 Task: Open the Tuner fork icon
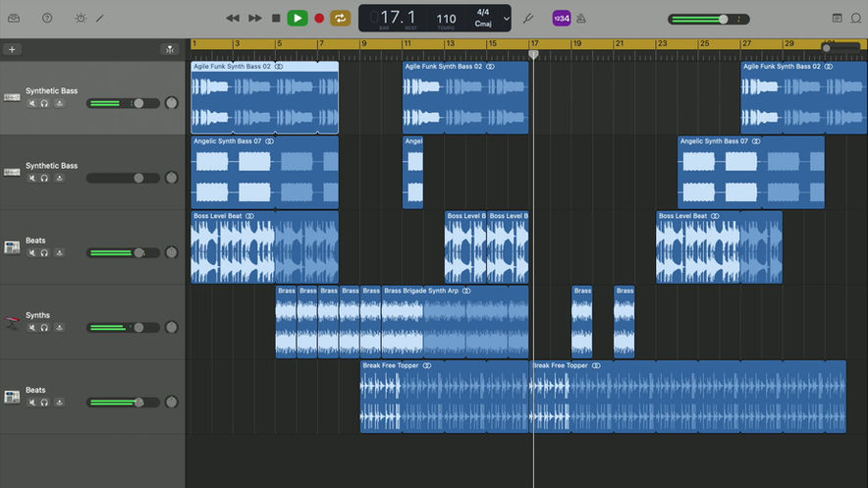527,19
